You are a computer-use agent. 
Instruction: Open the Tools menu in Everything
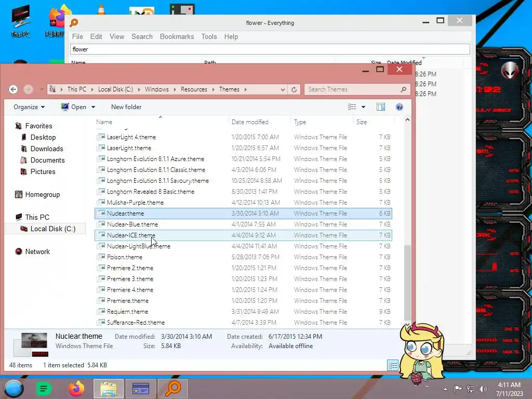(209, 37)
